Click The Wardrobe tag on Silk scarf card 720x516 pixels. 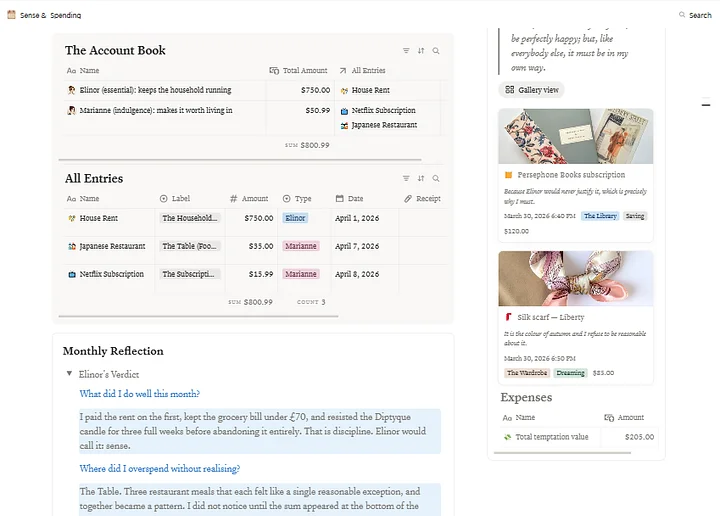click(527, 373)
